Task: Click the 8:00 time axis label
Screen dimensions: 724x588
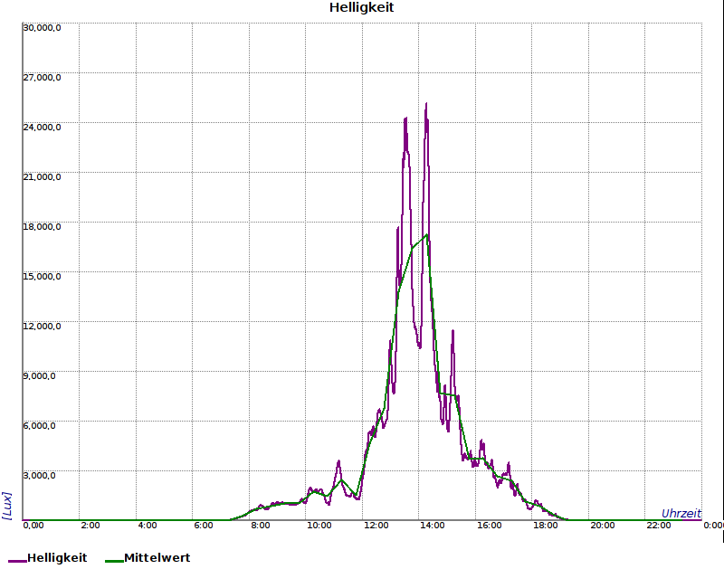Action: point(261,526)
